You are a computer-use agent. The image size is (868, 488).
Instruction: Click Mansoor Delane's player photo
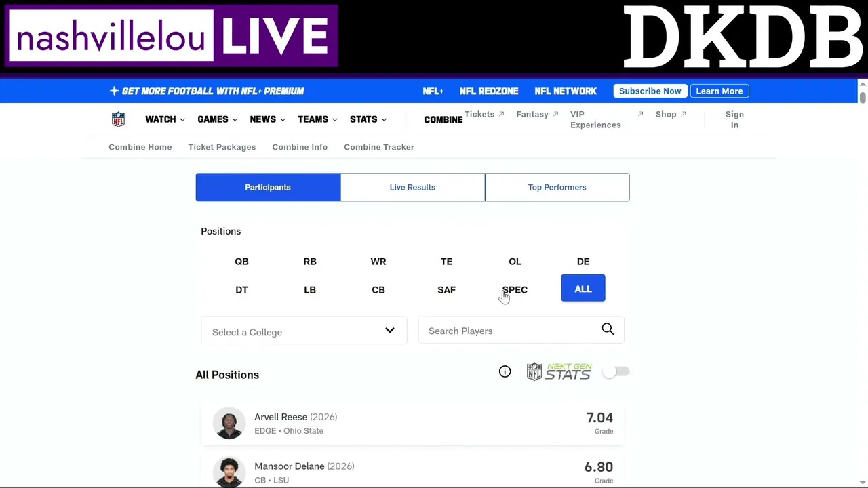pyautogui.click(x=229, y=472)
